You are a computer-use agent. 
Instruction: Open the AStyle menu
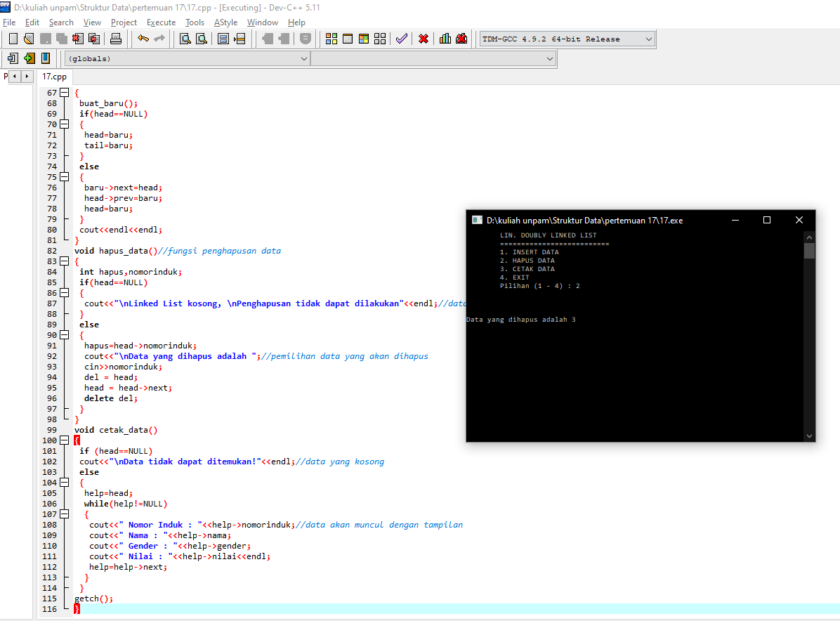pos(225,22)
